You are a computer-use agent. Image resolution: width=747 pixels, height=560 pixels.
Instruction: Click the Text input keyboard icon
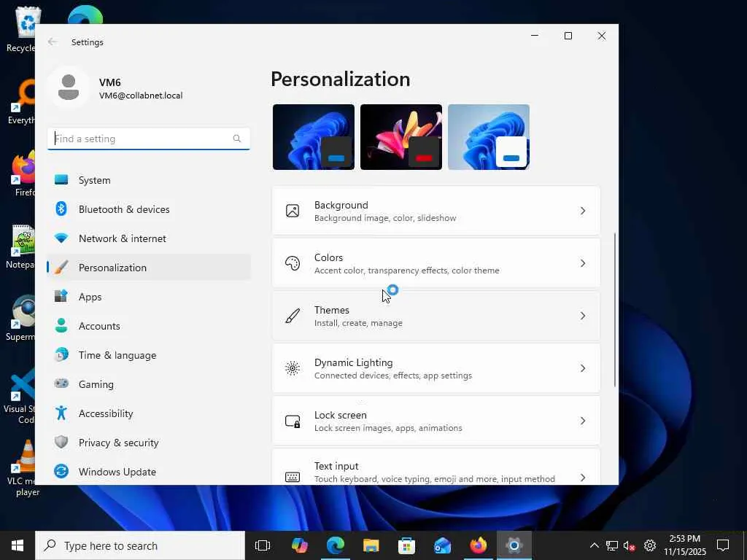point(293,477)
